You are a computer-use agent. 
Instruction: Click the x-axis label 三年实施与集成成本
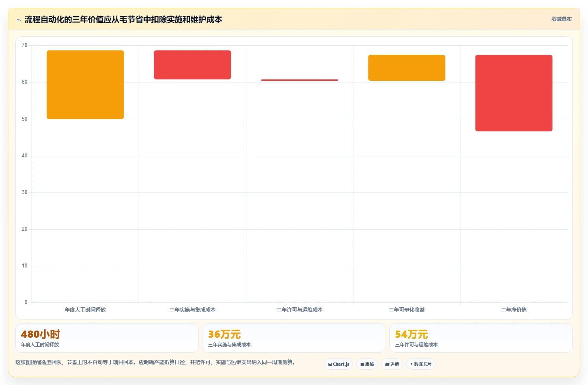[x=192, y=310]
